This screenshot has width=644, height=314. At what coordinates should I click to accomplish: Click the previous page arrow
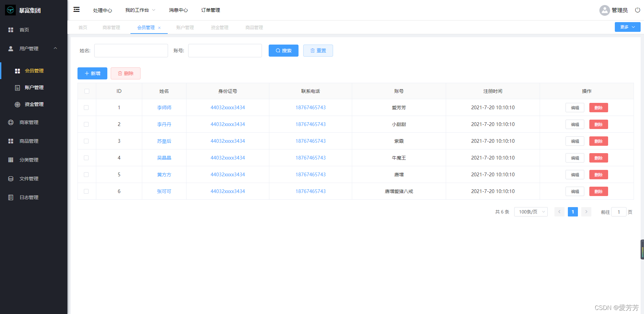[x=559, y=212]
